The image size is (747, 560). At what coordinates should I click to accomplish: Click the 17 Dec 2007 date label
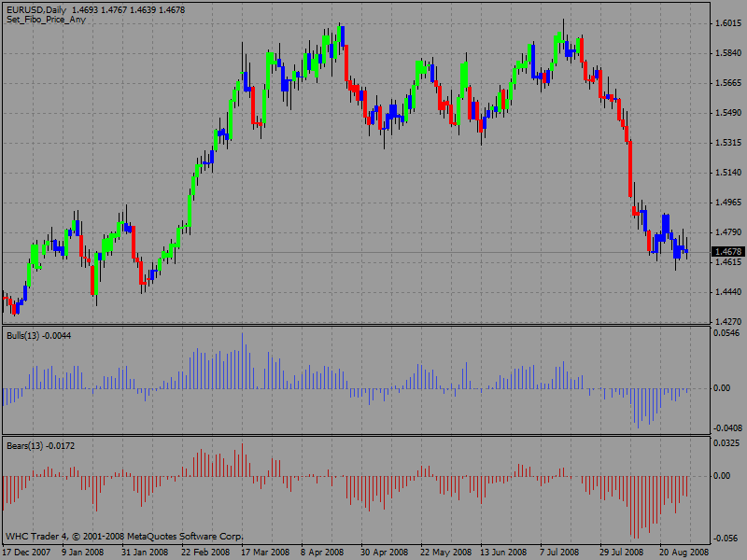point(27,553)
